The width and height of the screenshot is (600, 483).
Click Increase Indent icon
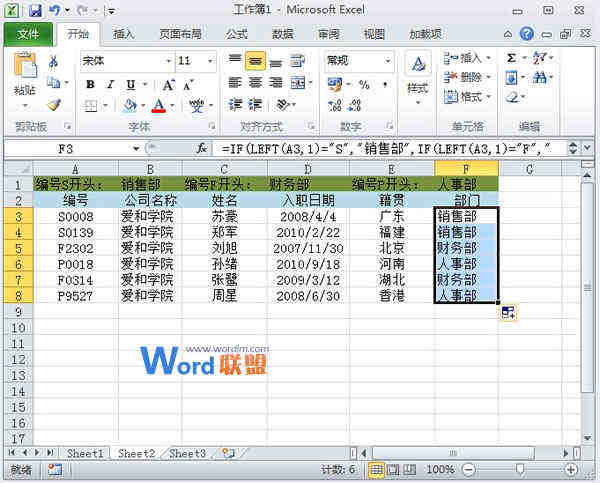coord(255,104)
